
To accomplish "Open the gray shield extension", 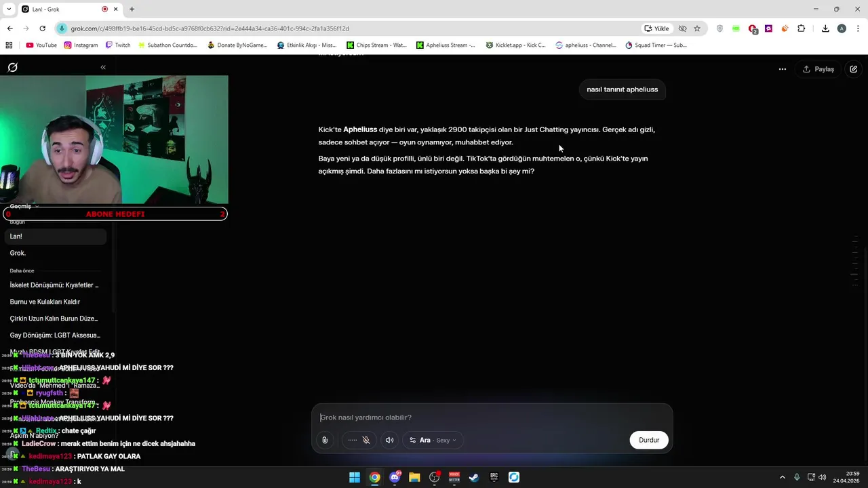I will (x=719, y=28).
